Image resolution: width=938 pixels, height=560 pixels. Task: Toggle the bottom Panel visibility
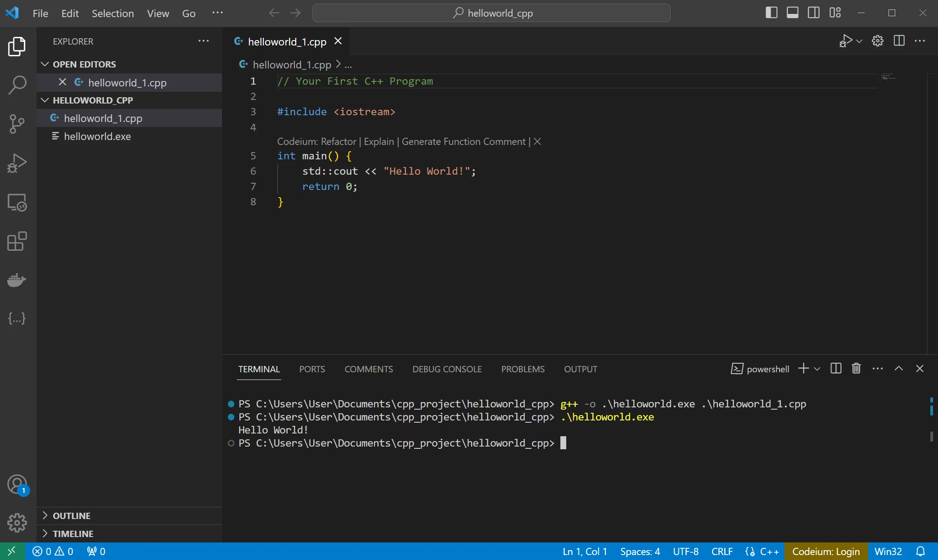pos(793,13)
